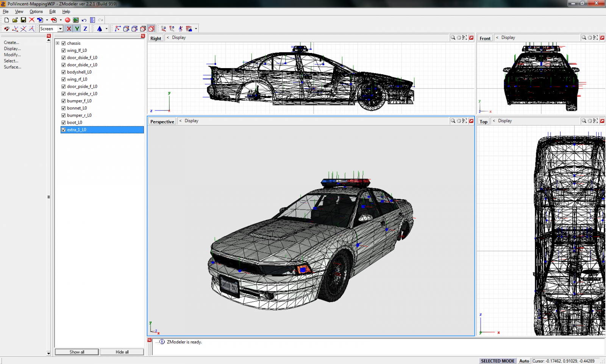Open the Edit menu

click(x=52, y=12)
